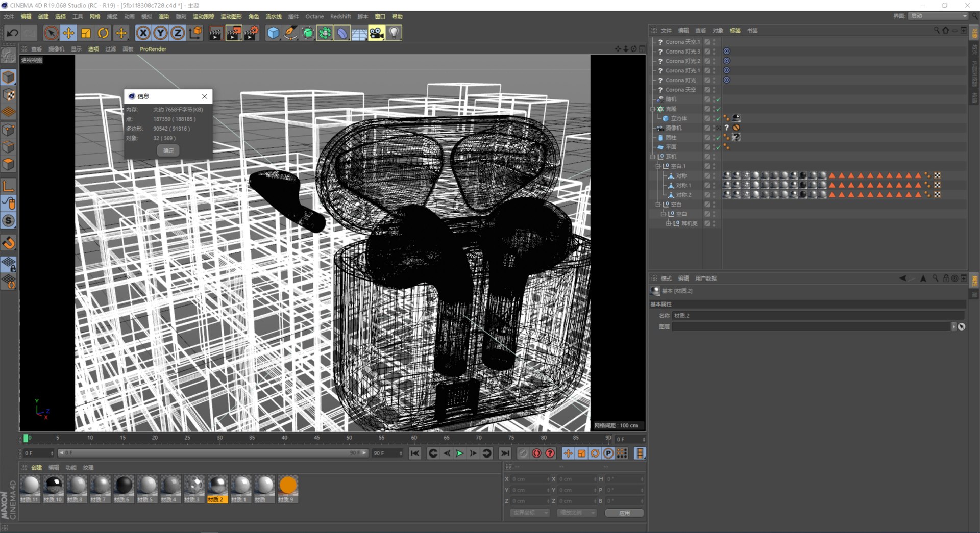This screenshot has width=980, height=533.
Task: Open the Octane menu
Action: (314, 17)
